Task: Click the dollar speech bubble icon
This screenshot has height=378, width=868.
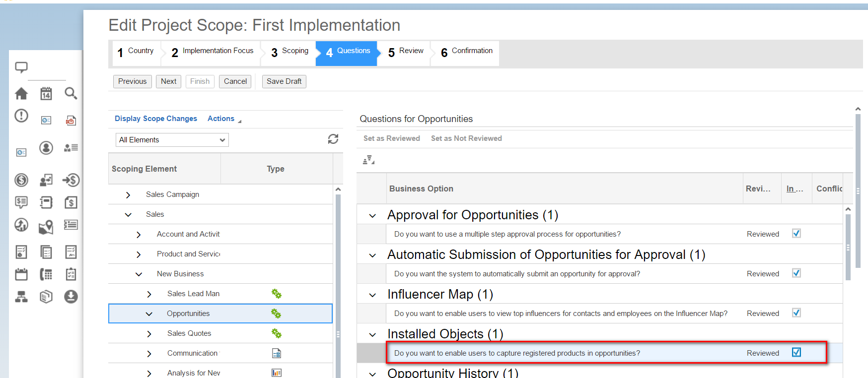Action: click(x=21, y=202)
